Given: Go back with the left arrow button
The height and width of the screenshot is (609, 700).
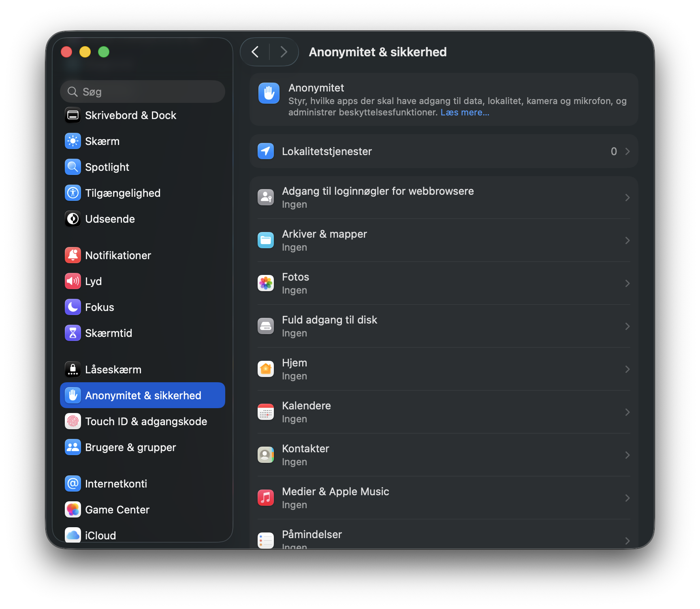Looking at the screenshot, I should (255, 52).
